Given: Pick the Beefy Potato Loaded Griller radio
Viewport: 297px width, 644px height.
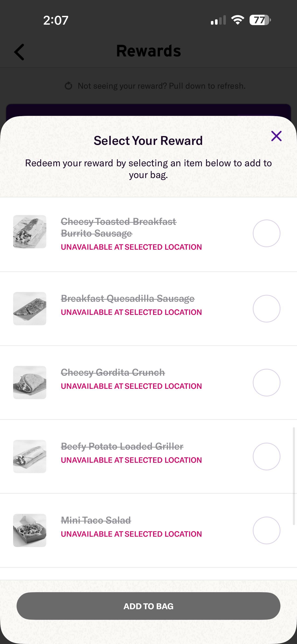Looking at the screenshot, I should (266, 457).
